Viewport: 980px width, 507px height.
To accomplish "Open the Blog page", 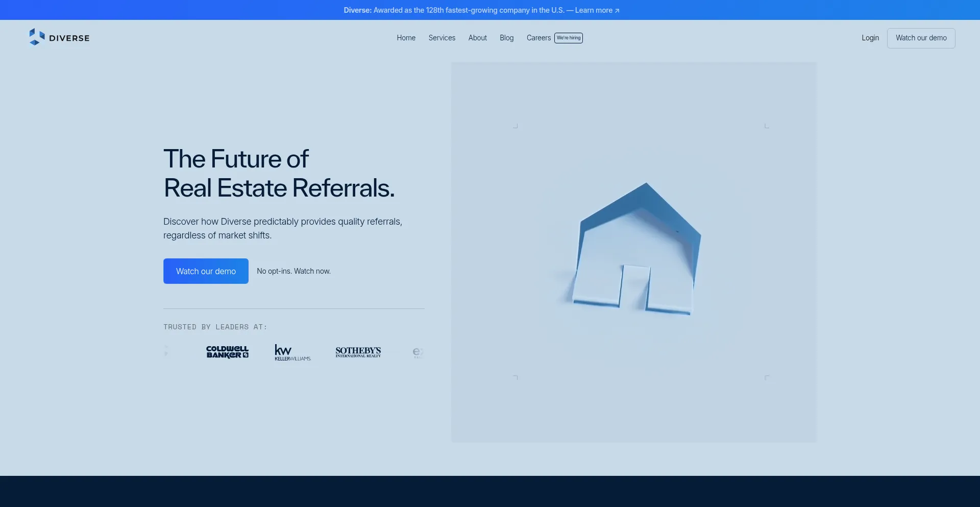I will pos(506,38).
